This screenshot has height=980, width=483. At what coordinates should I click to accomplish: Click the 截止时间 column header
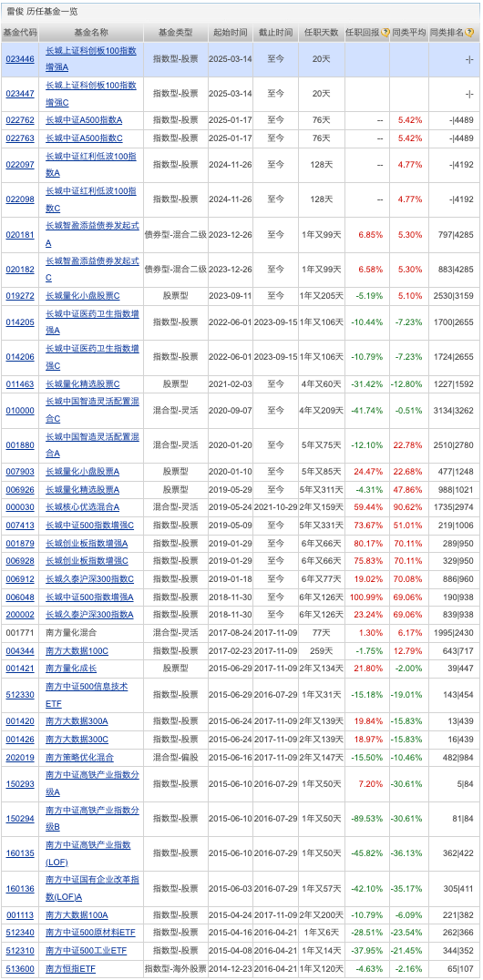point(276,33)
